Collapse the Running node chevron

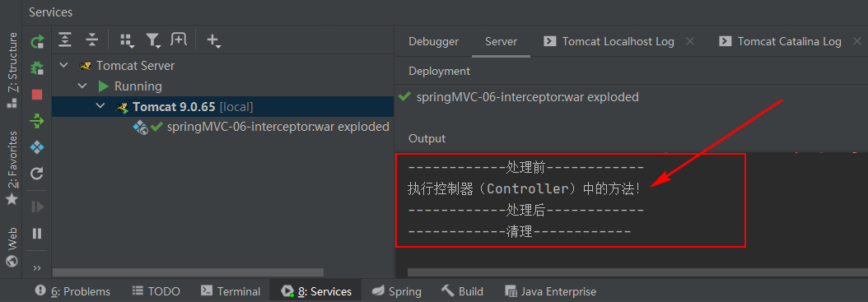click(82, 86)
